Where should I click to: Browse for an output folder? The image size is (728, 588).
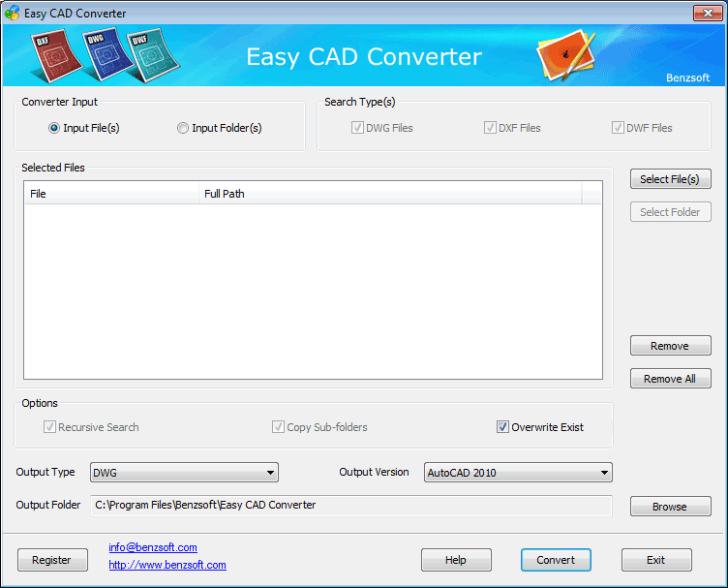click(671, 507)
